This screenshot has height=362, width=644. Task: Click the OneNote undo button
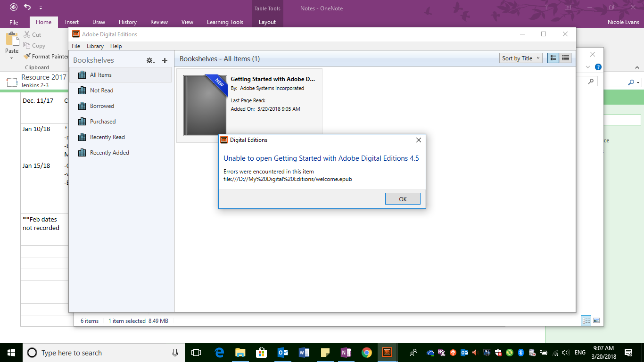pos(27,7)
